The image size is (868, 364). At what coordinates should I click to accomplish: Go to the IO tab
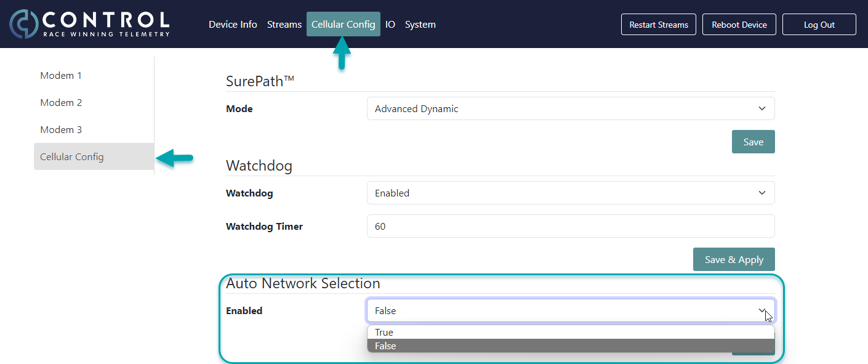point(390,25)
